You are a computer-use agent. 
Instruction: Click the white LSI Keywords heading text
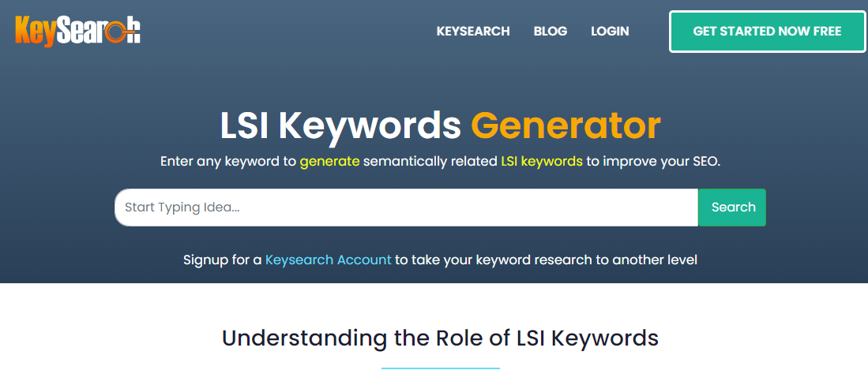(340, 128)
